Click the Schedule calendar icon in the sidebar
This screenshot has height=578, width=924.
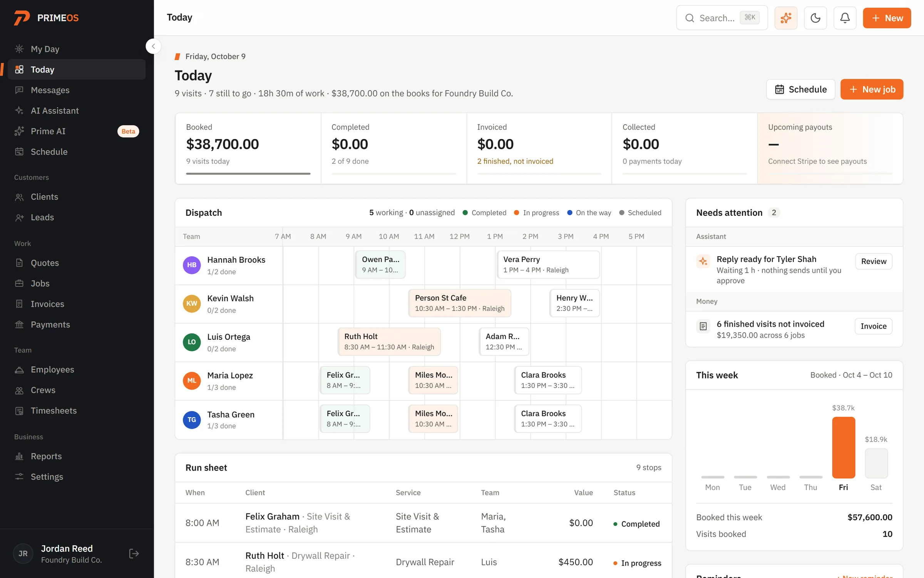[x=19, y=151]
